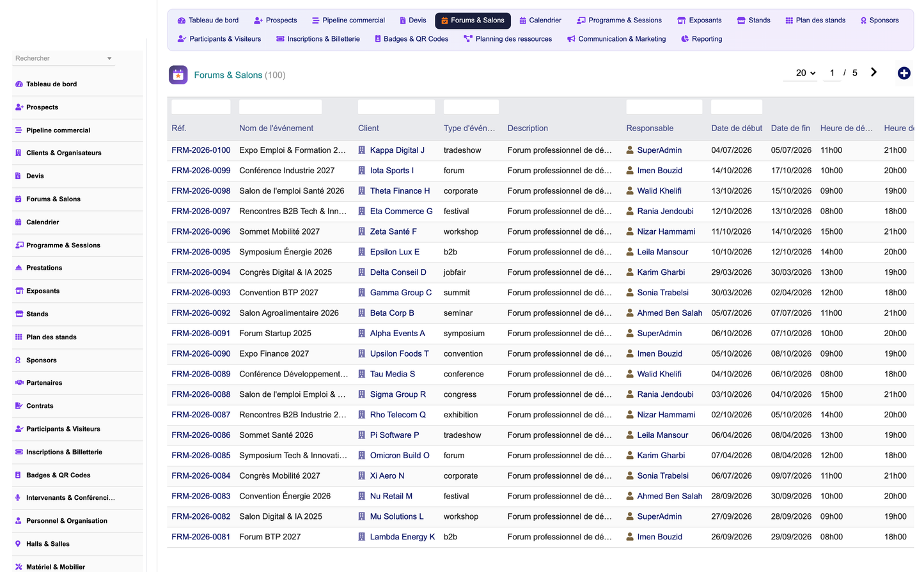
Task: Open the Tableau de bord tab in the top nav
Action: (x=208, y=20)
